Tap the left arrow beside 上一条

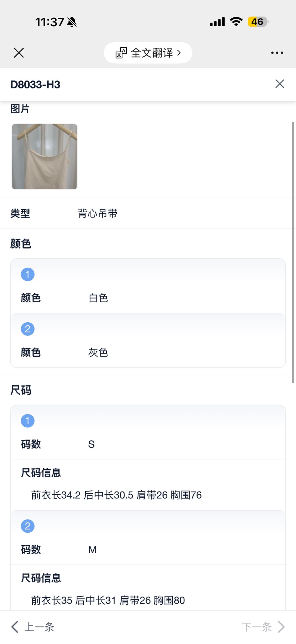15,627
